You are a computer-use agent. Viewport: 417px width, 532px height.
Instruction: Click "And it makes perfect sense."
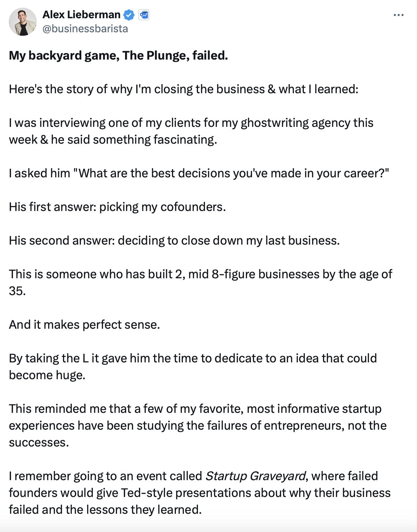coord(84,325)
